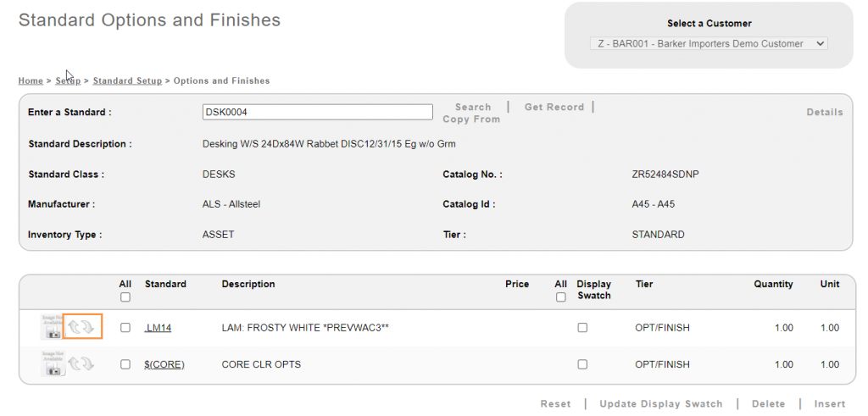Click the move-down arrow on the $(CORE) row

(88, 364)
